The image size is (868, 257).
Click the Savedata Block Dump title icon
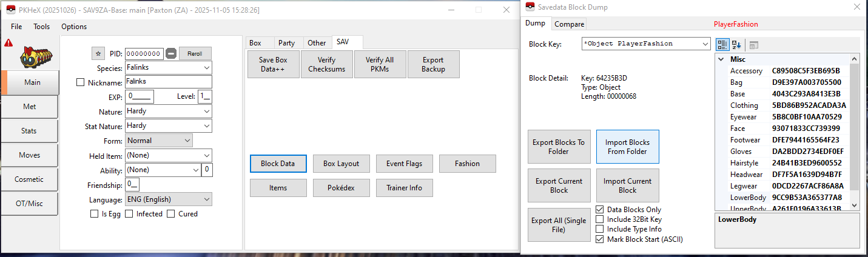[x=529, y=7]
